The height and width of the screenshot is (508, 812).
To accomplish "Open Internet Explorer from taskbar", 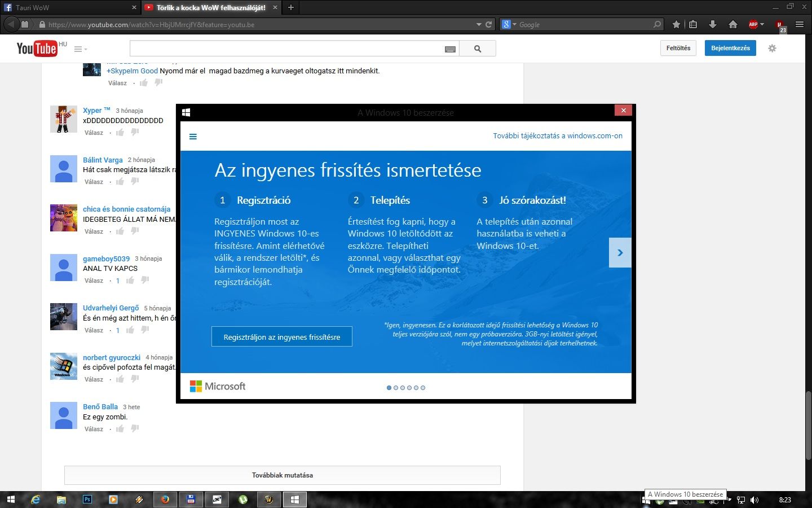I will [x=36, y=500].
